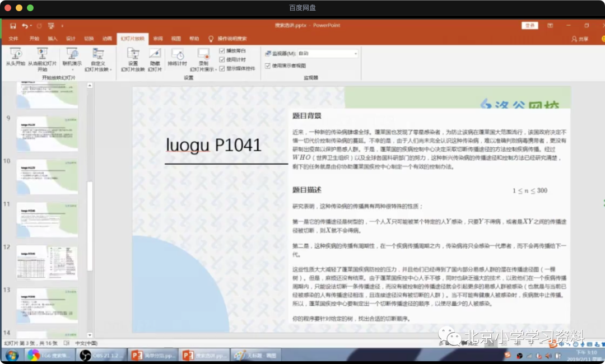605x364 pixels.
Task: Switch to the 帮助 ribbon tab
Action: point(194,39)
